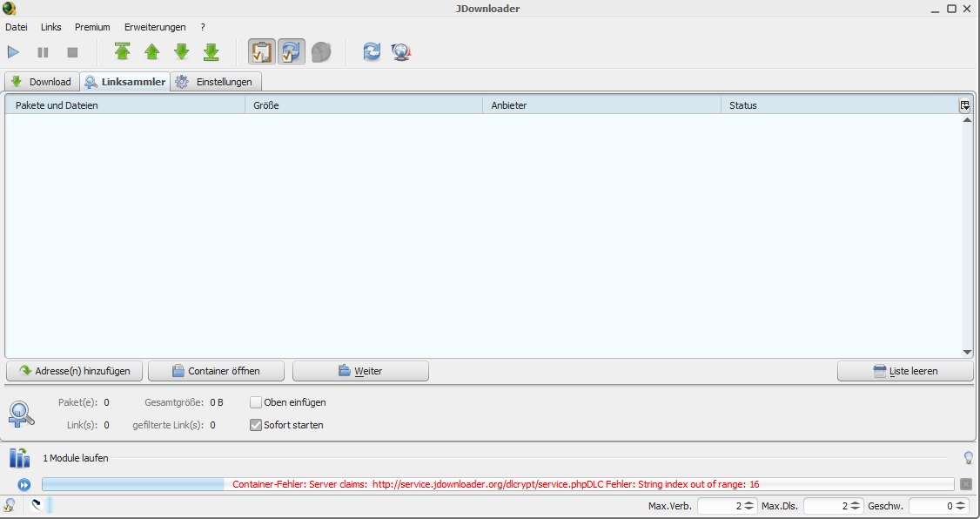Open the Datei menu
Image resolution: width=980 pixels, height=519 pixels.
(x=17, y=27)
